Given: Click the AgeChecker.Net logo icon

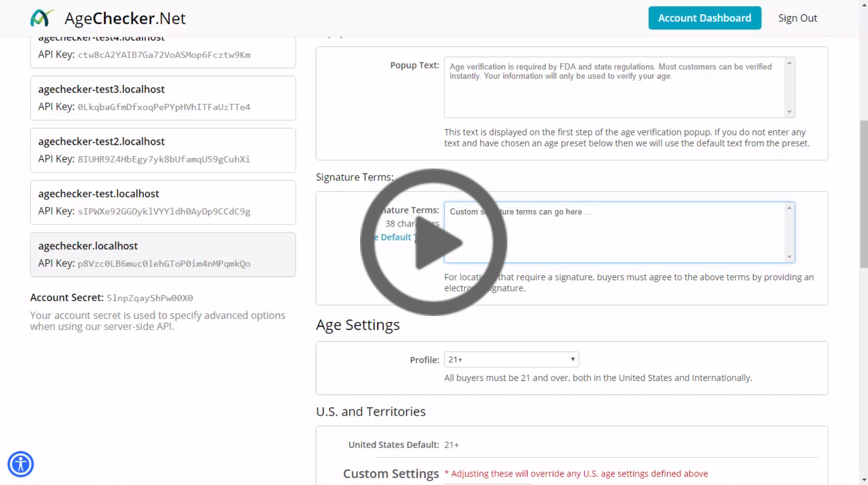Looking at the screenshot, I should pyautogui.click(x=41, y=18).
